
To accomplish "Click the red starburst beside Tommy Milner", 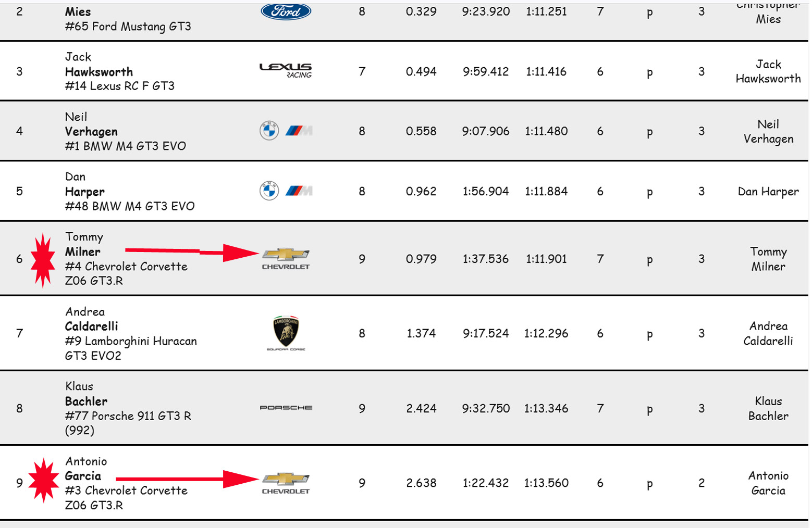I will 43,259.
